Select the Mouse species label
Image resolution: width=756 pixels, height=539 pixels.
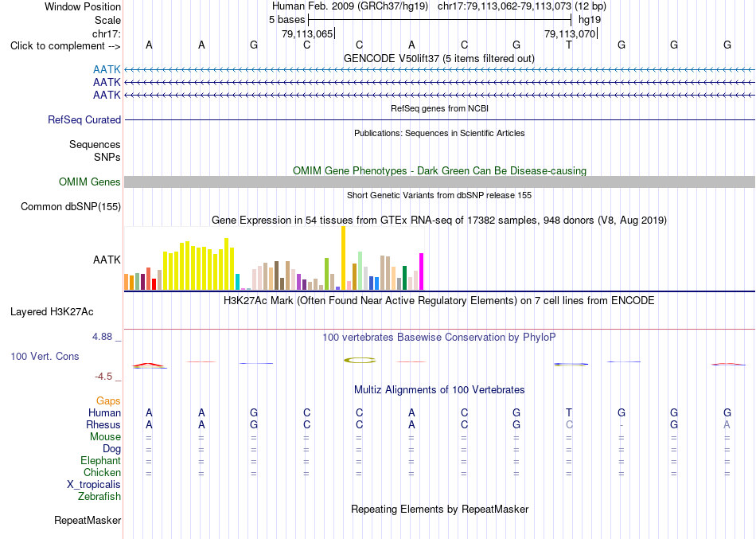click(105, 437)
